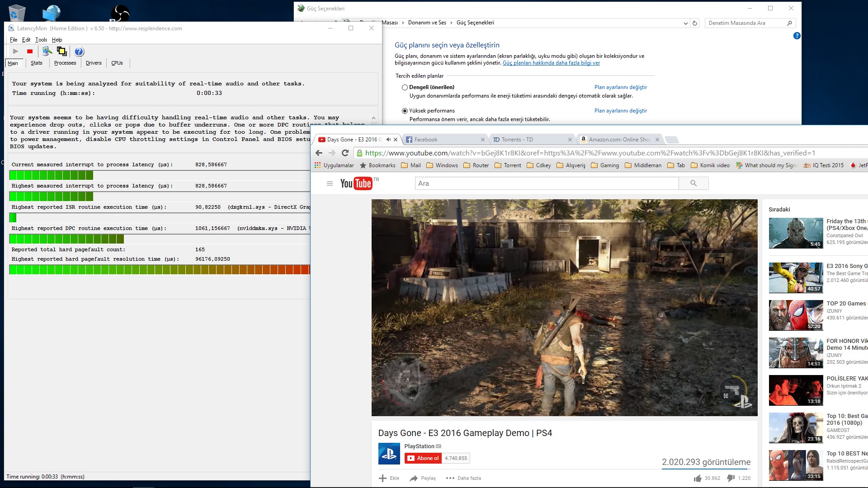Viewport: 868px width, 488px height.
Task: Open a new Chrome tab
Action: click(672, 140)
